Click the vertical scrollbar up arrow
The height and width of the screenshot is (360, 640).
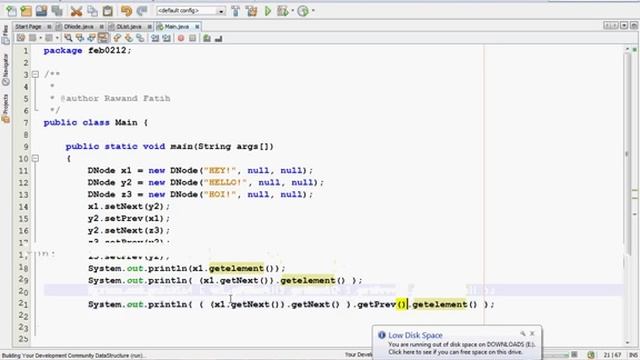[627, 49]
